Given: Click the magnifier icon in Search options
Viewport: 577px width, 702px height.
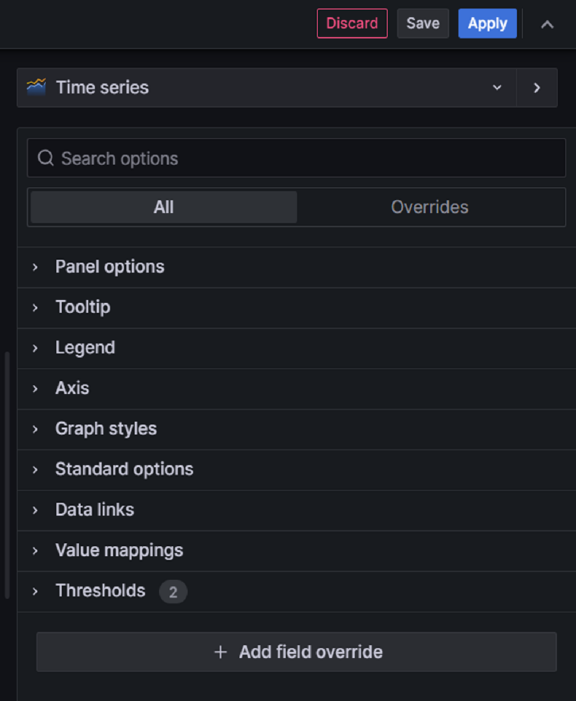Looking at the screenshot, I should click(x=46, y=158).
